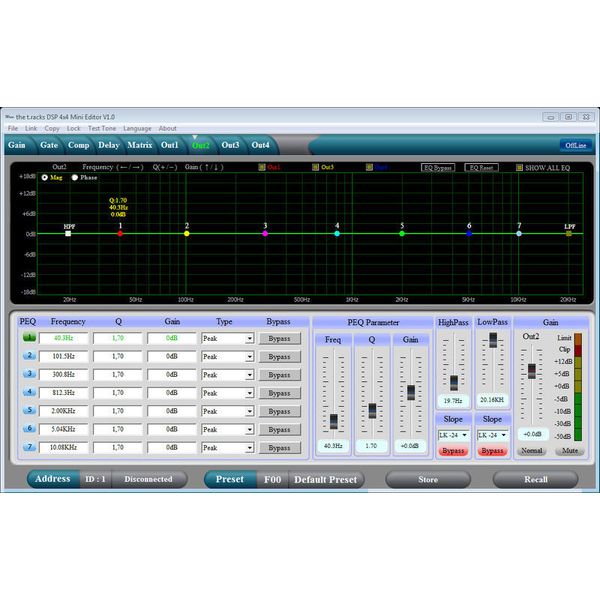This screenshot has height=600, width=600.
Task: Switch to the Out3 tab
Action: tap(230, 145)
